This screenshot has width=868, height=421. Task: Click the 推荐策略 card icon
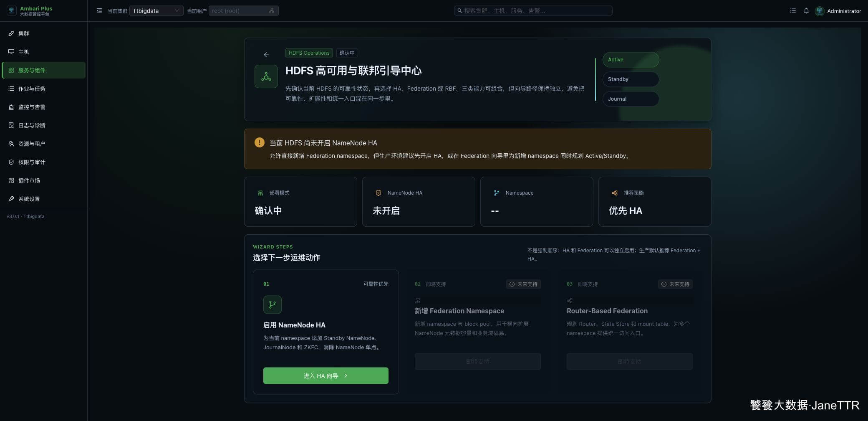coord(615,193)
